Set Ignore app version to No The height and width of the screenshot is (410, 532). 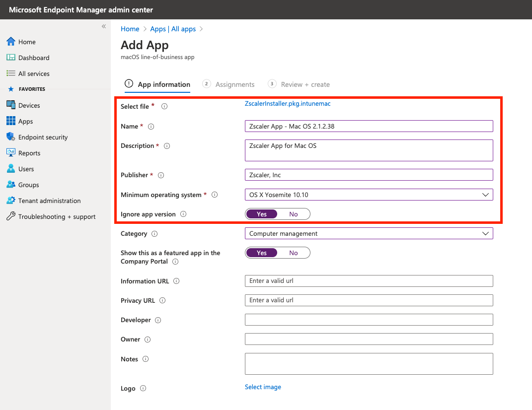[x=294, y=214]
